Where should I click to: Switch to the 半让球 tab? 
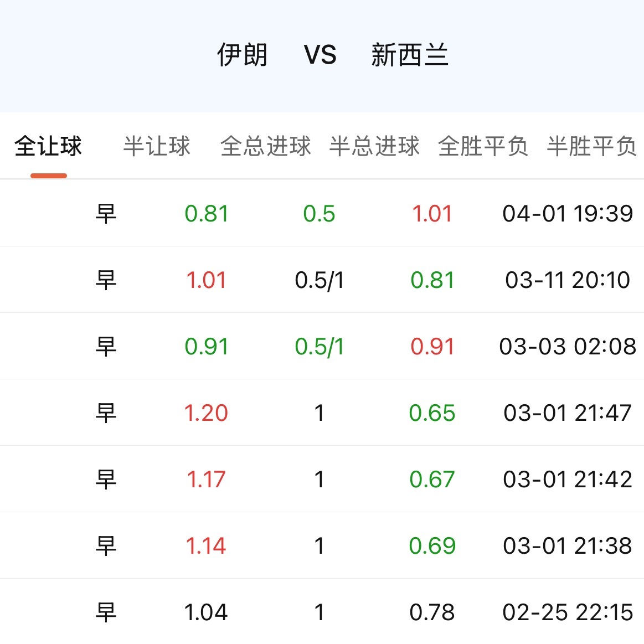(x=157, y=146)
